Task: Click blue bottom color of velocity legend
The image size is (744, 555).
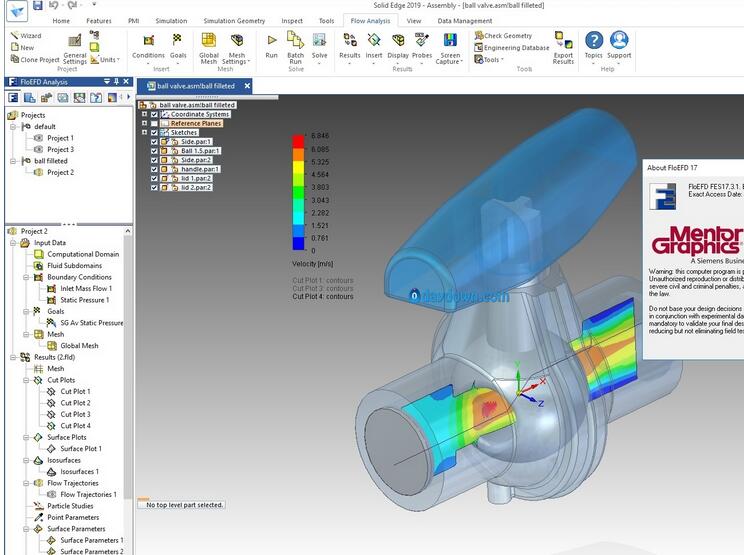Action: tap(298, 243)
